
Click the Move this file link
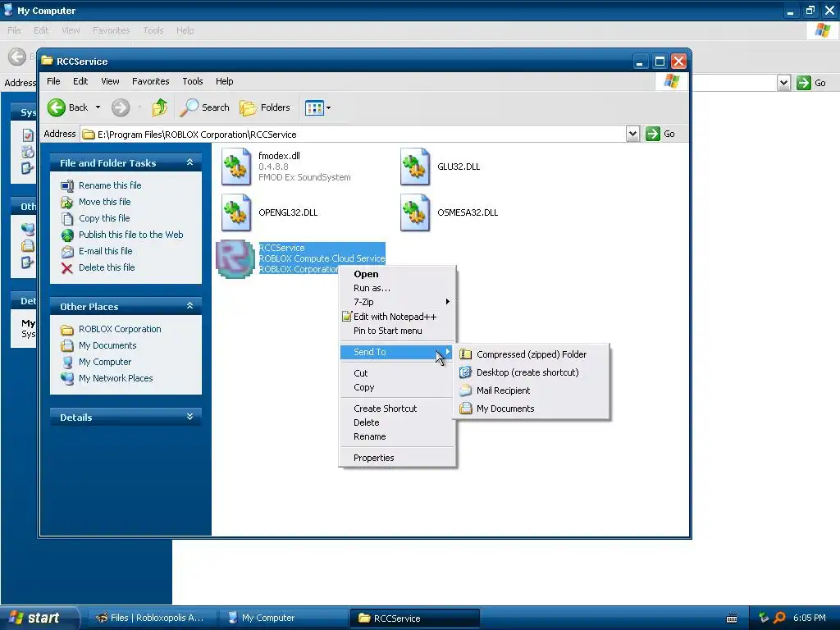104,202
